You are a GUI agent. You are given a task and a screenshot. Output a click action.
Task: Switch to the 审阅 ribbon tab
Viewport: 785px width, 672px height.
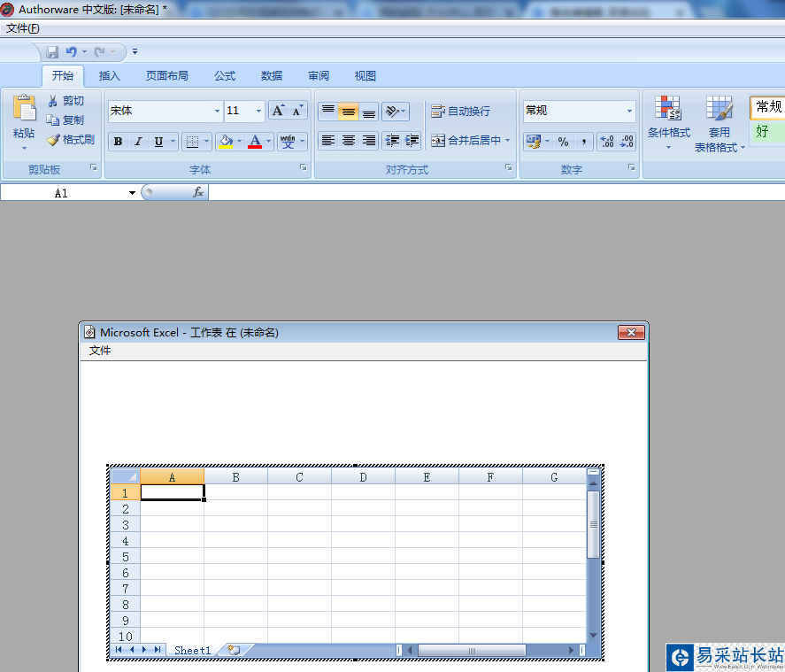[x=319, y=75]
